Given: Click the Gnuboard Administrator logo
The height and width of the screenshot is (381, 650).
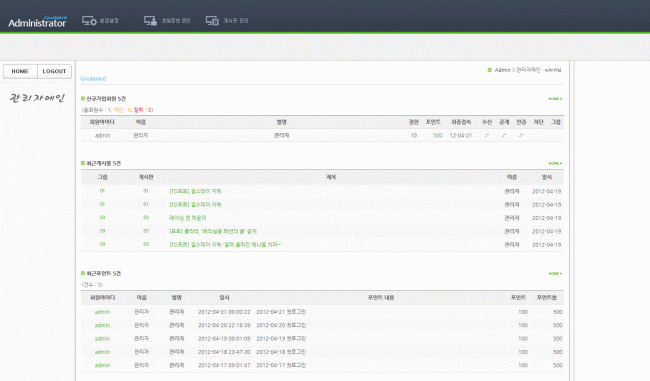Looking at the screenshot, I should [37, 22].
